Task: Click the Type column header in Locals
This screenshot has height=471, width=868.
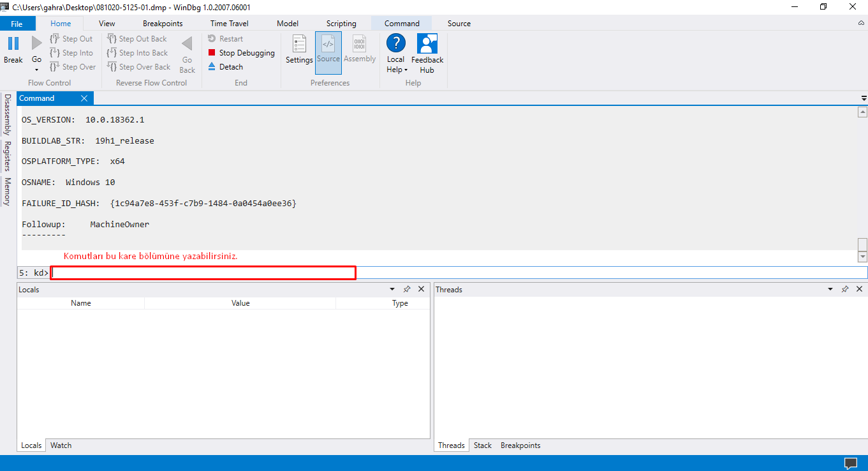Action: tap(400, 303)
